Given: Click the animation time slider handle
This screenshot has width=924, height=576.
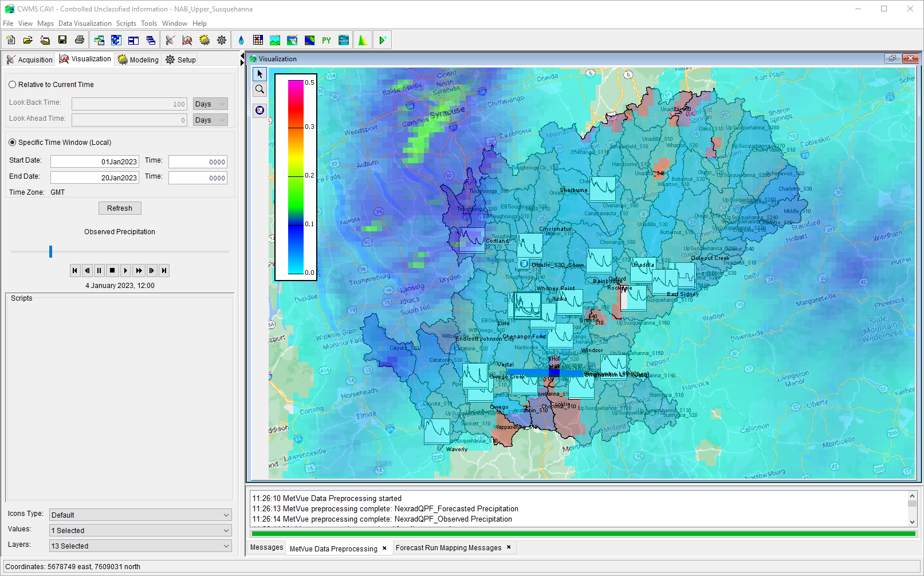Looking at the screenshot, I should point(50,251).
